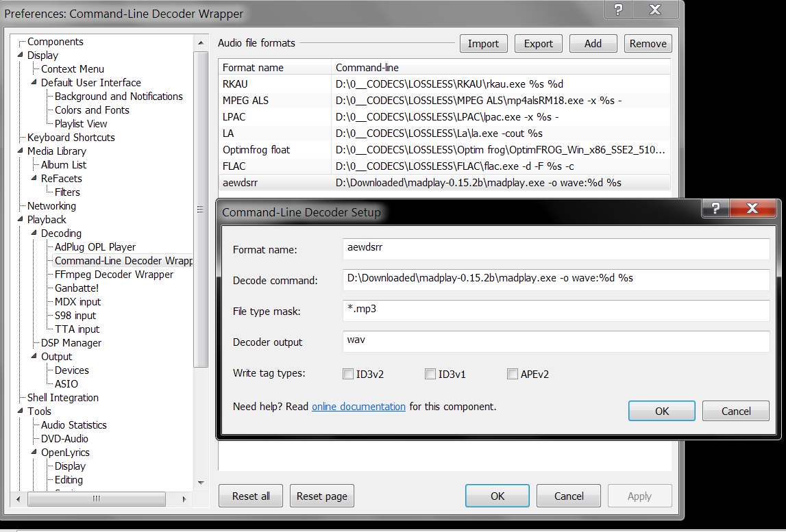Select Devices under Output
The width and height of the screenshot is (786, 532).
pos(72,370)
